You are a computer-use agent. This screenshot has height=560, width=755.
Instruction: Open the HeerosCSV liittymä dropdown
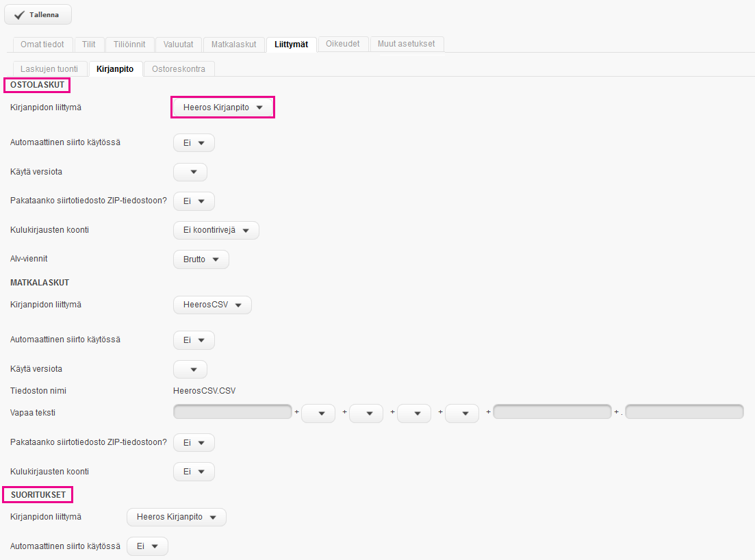point(212,305)
